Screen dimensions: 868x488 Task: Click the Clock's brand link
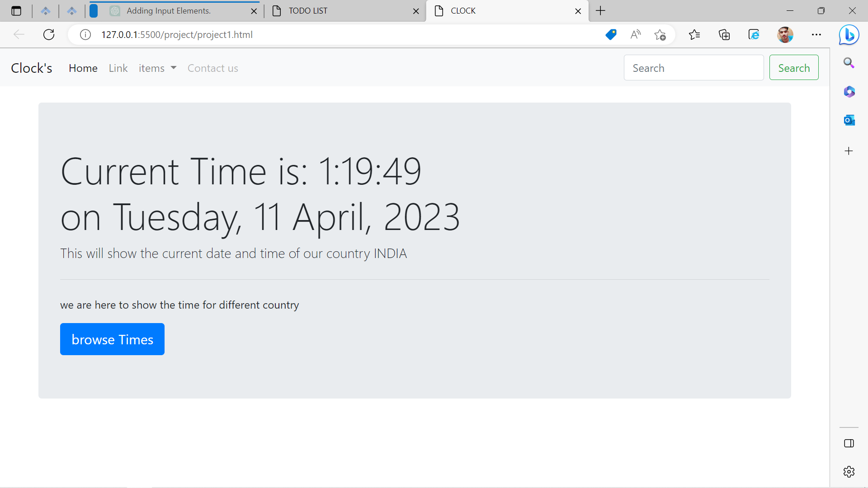pyautogui.click(x=32, y=68)
